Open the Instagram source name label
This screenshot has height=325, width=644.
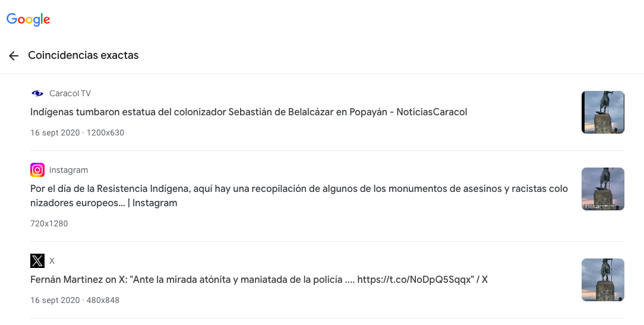[x=68, y=170]
